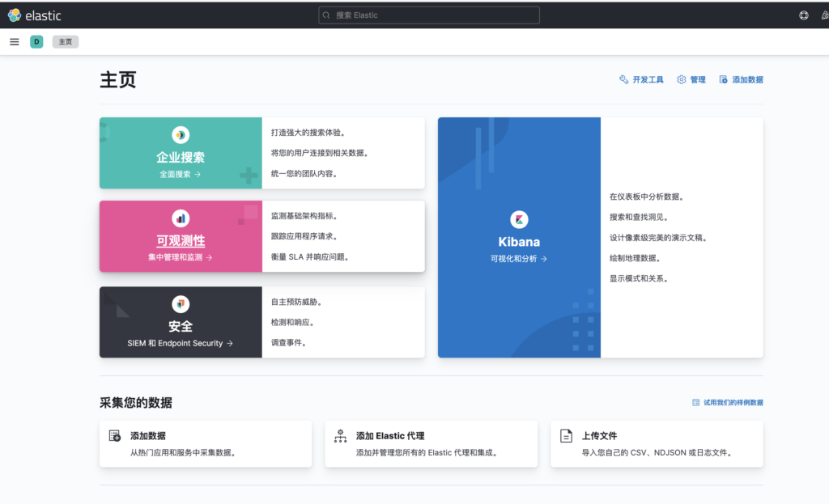The height and width of the screenshot is (504, 829).
Task: Click the 采集您的数据 section heading
Action: (x=136, y=403)
